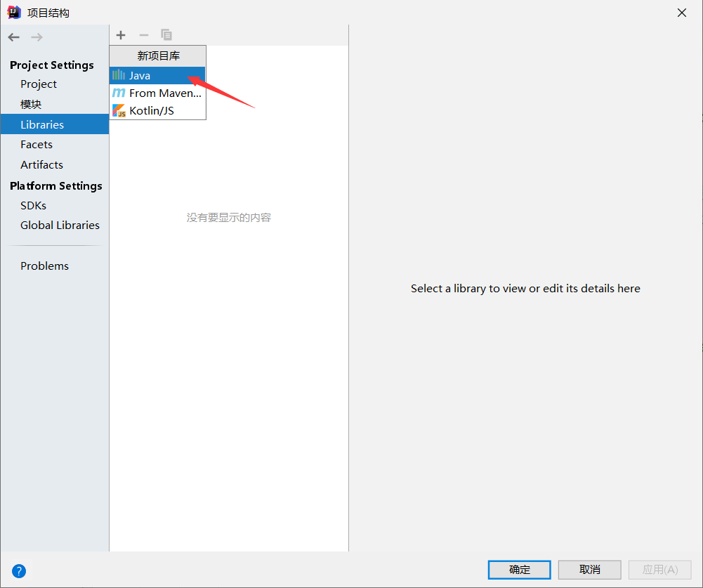Cancel with the 取消 button
This screenshot has width=703, height=588.
589,570
